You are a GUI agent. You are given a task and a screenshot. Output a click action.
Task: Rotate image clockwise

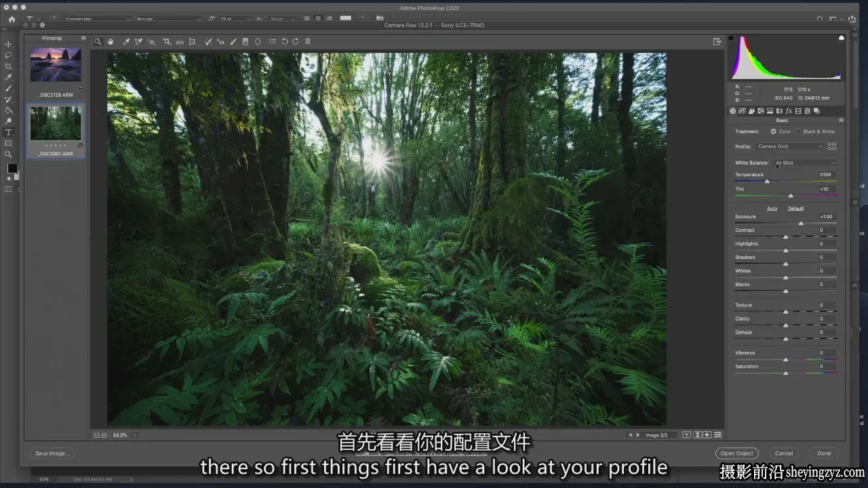296,41
